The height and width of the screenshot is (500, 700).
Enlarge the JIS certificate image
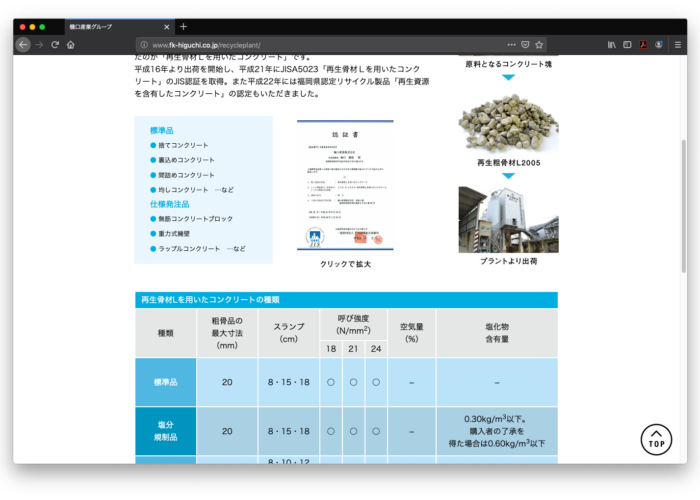pos(345,186)
